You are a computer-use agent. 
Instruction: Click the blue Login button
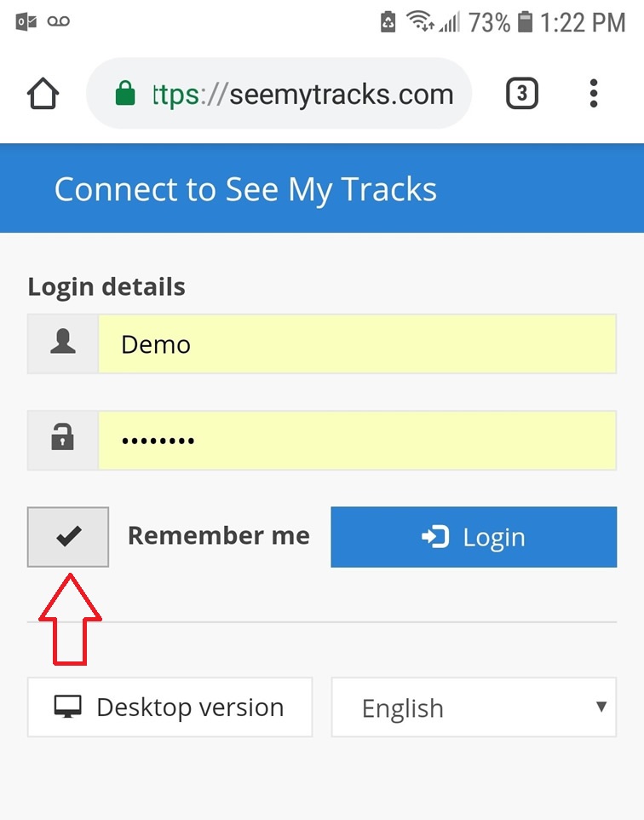[474, 536]
